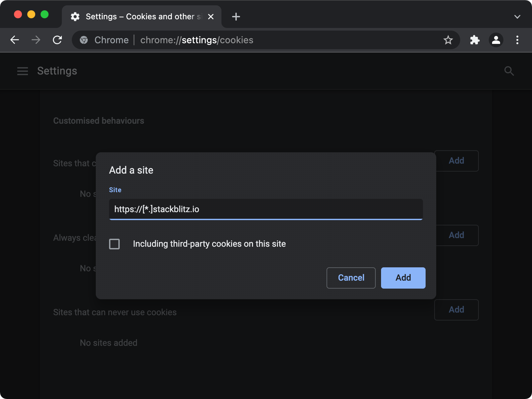Image resolution: width=532 pixels, height=399 pixels.
Task: Click the green maximize traffic light
Action: [x=45, y=14]
